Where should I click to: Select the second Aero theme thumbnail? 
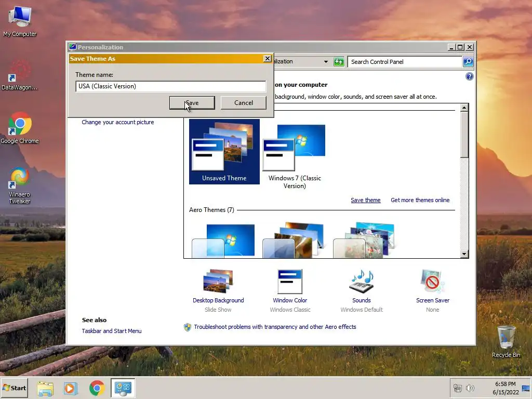coord(294,240)
